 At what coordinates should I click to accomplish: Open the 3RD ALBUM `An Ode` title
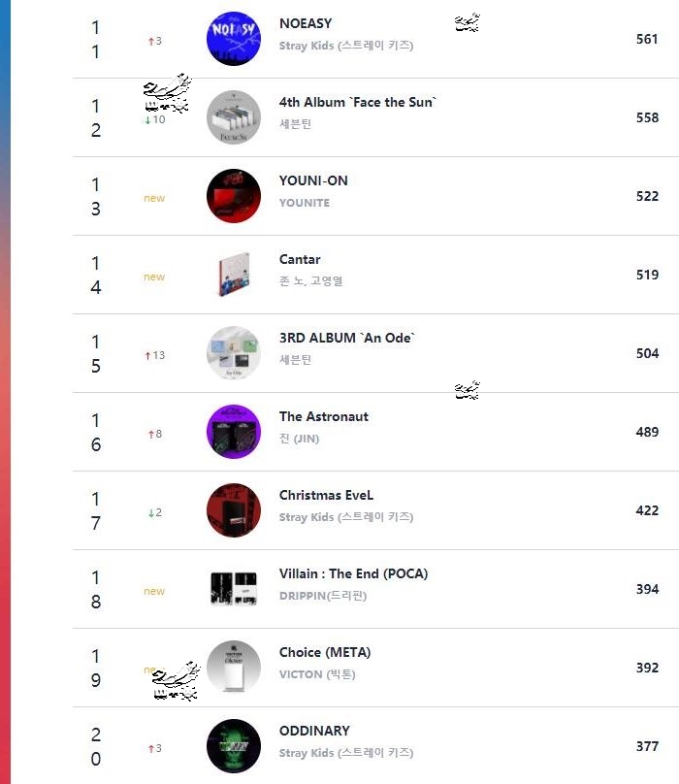[347, 338]
